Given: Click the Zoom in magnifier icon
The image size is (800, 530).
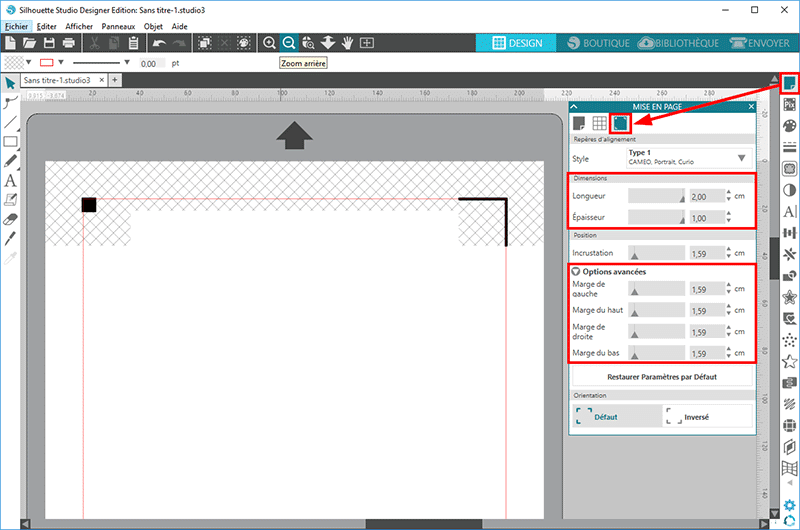Looking at the screenshot, I should (269, 43).
